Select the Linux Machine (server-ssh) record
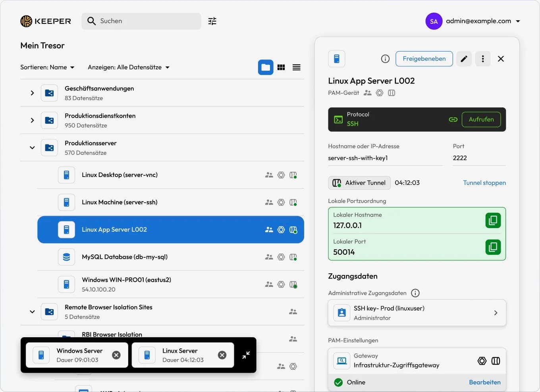 (x=171, y=202)
